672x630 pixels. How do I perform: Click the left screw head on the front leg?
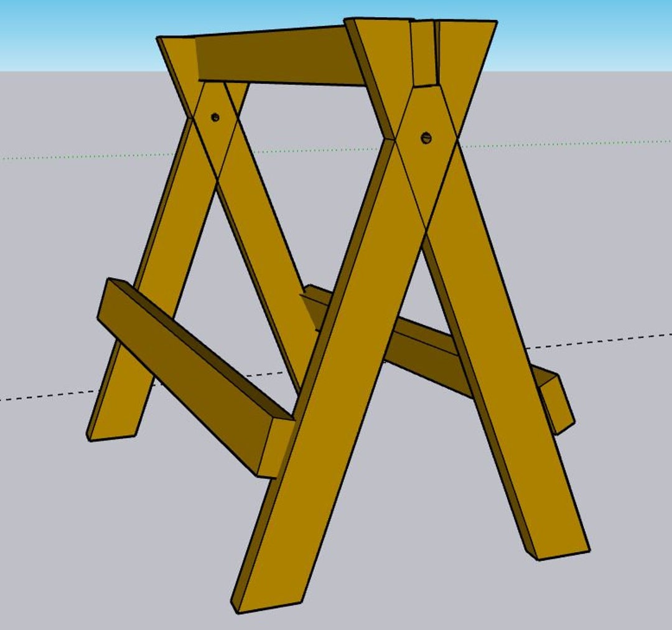tap(215, 115)
